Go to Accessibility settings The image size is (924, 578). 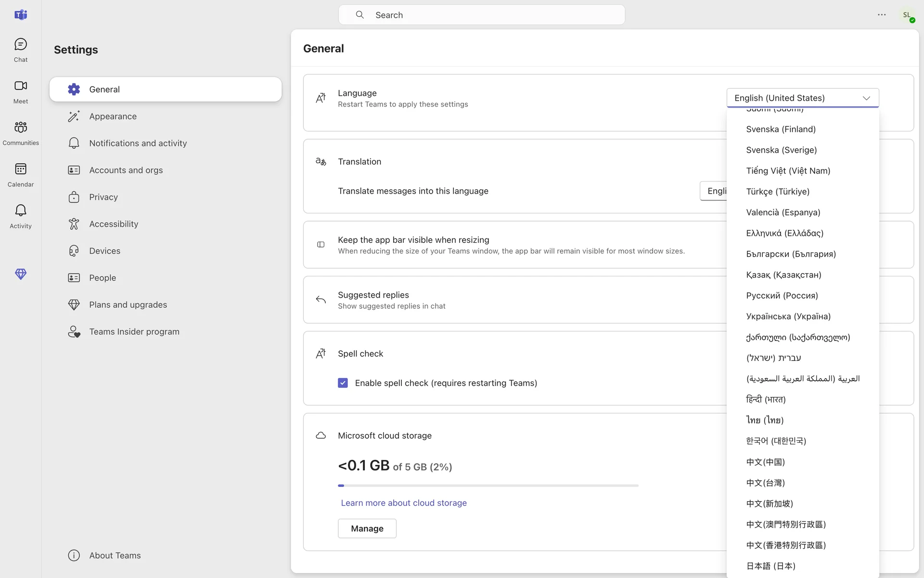click(113, 224)
